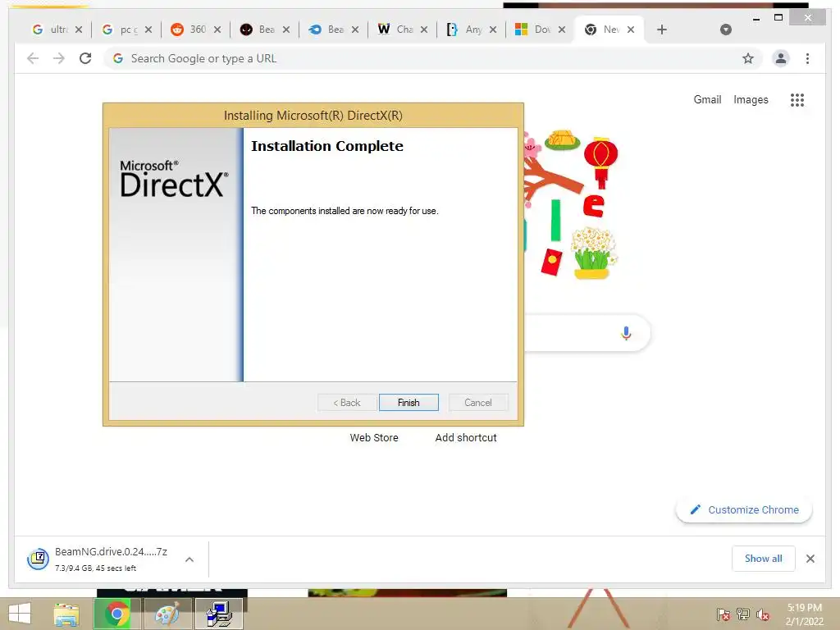Click Show all downloads
Screen dimensions: 840x630
(x=764, y=558)
